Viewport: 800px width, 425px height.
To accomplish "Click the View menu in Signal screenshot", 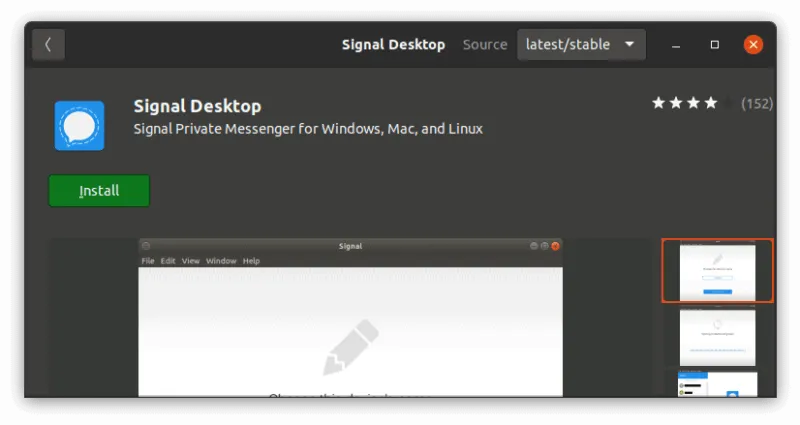I will click(190, 261).
